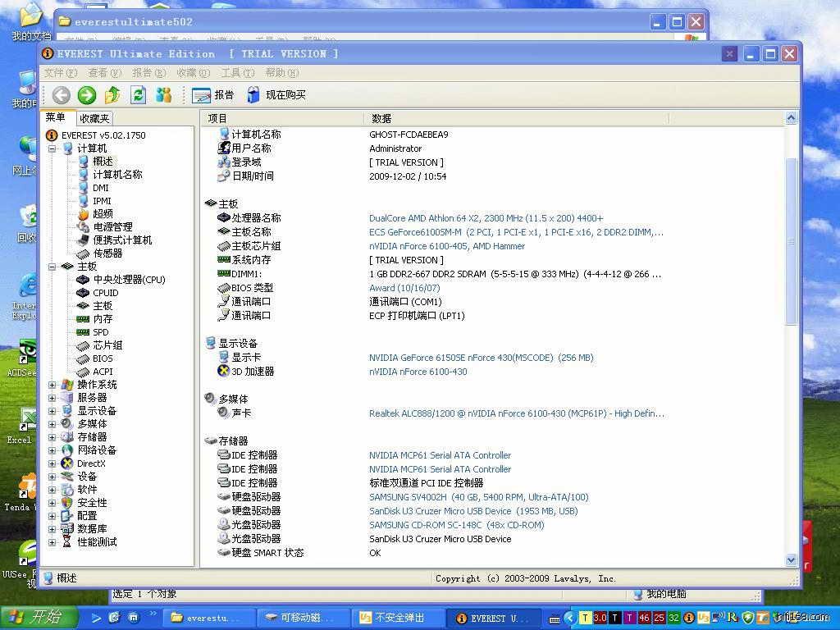The image size is (840, 630).
Task: Expand the 操作系统 tree node
Action: coord(52,385)
